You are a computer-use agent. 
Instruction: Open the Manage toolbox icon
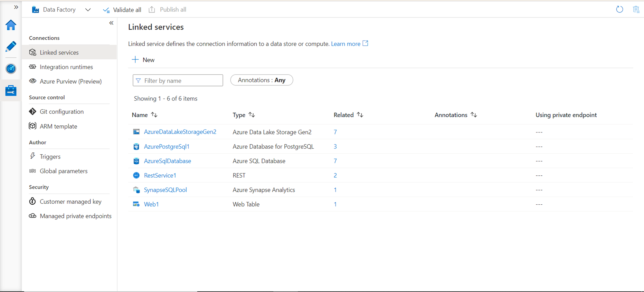click(11, 91)
